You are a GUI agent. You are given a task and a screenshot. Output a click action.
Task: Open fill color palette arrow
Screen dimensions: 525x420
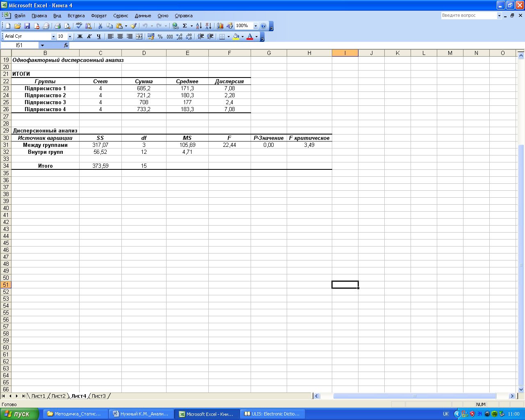pyautogui.click(x=242, y=37)
